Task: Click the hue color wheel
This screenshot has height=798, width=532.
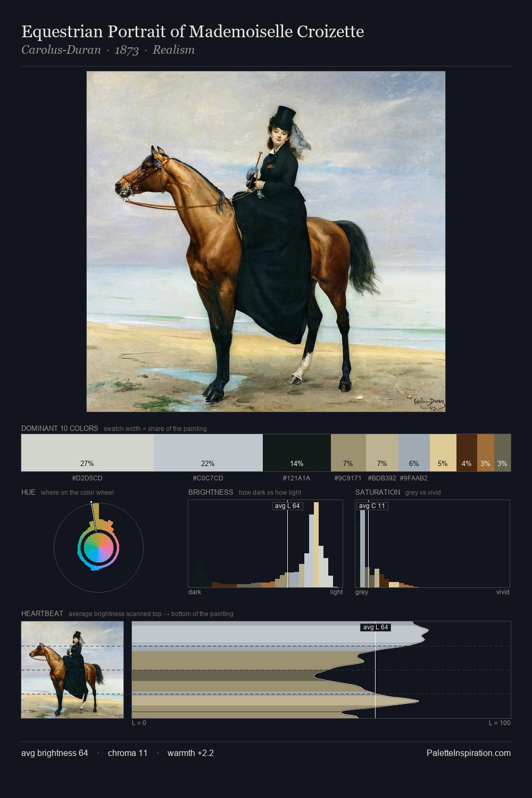Action: pyautogui.click(x=98, y=547)
